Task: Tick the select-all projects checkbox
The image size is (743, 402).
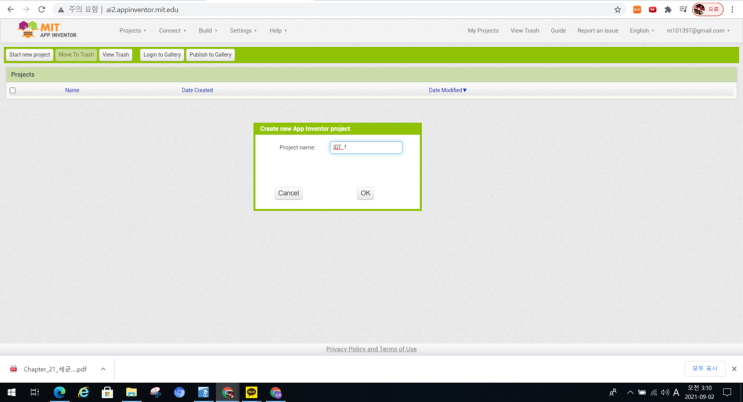Action: 13,90
